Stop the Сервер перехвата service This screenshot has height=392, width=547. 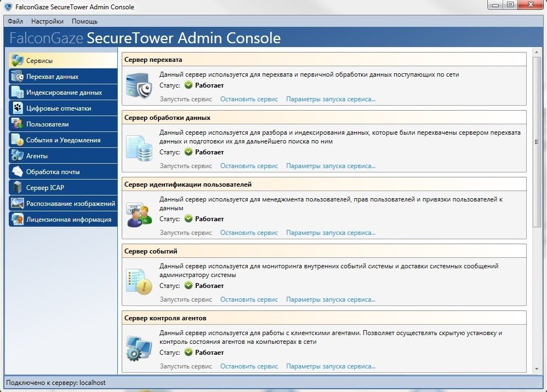click(249, 99)
